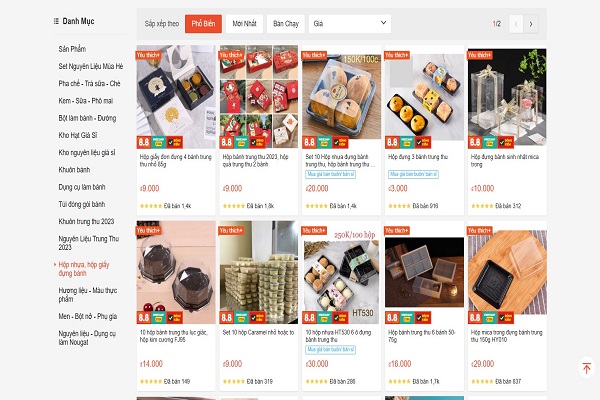Switch to Mới Nhất sorting
Image resolution: width=600 pixels, height=400 pixels.
(244, 24)
